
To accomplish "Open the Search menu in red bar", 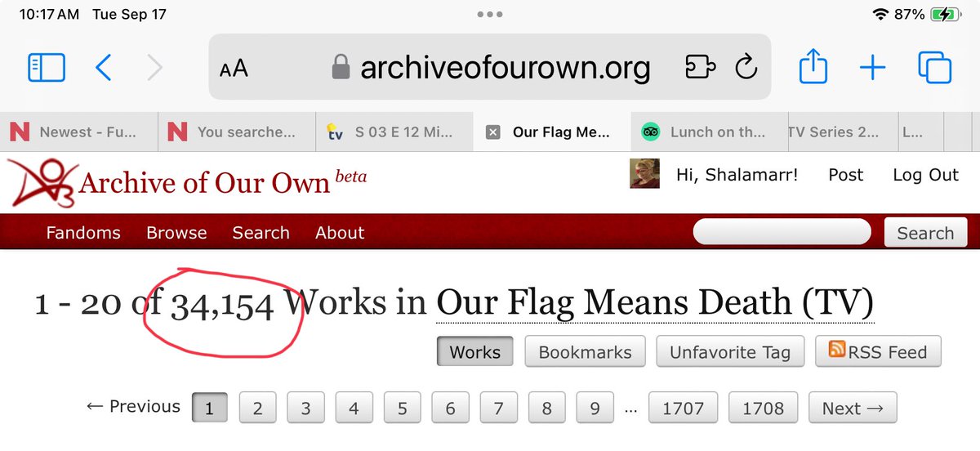I will (261, 233).
